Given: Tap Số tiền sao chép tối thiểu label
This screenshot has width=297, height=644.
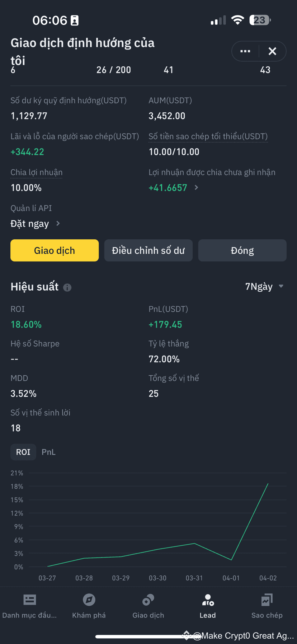Looking at the screenshot, I should (x=208, y=137).
